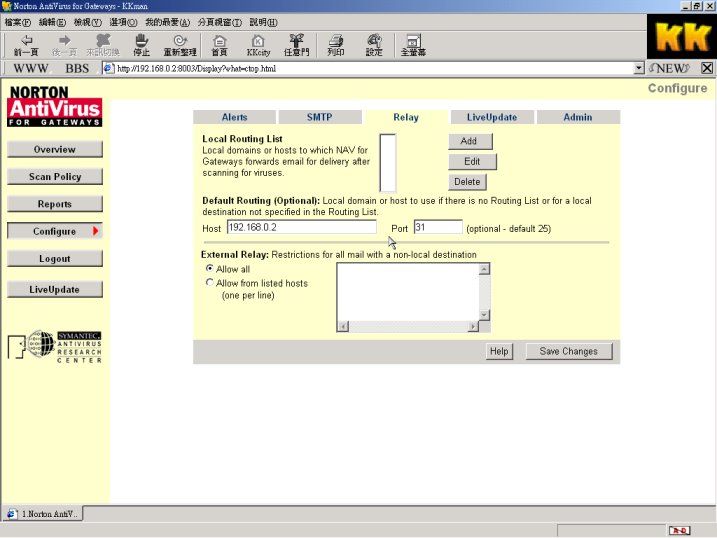Expand the address bar URL dropdown
The height and width of the screenshot is (538, 717).
[x=639, y=68]
